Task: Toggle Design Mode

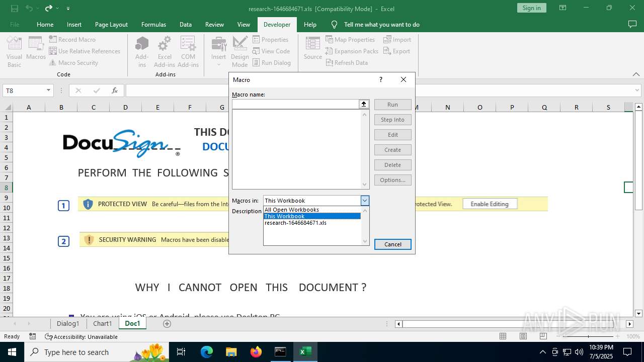Action: [240, 52]
